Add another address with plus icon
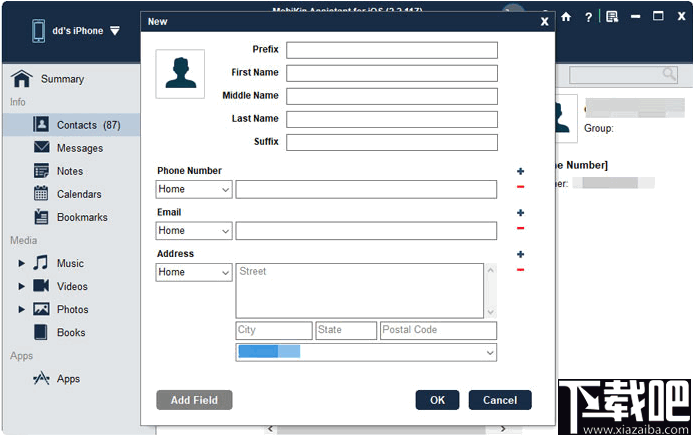 (521, 255)
